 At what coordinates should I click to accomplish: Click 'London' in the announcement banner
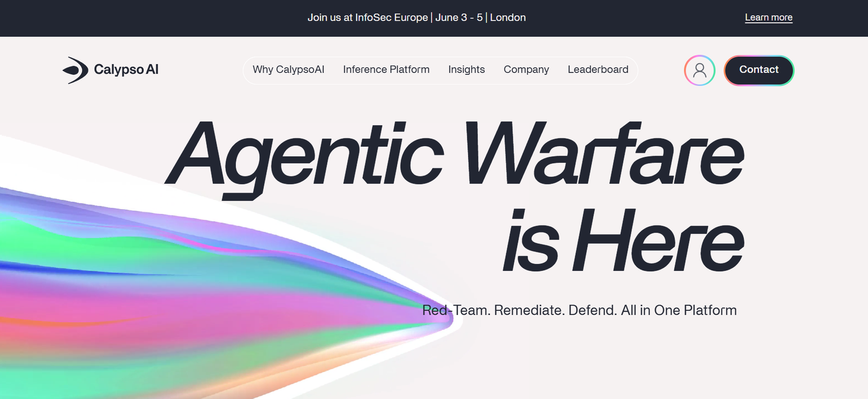pos(508,17)
